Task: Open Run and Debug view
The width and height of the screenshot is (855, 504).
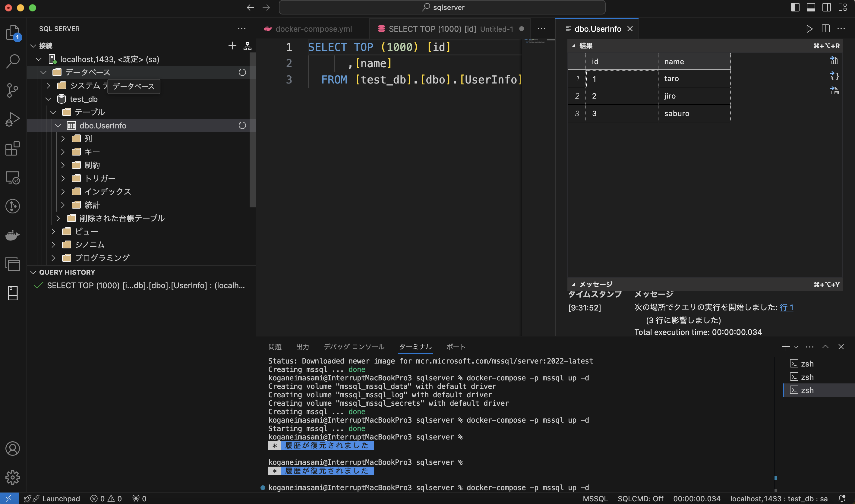Action: pos(13,119)
